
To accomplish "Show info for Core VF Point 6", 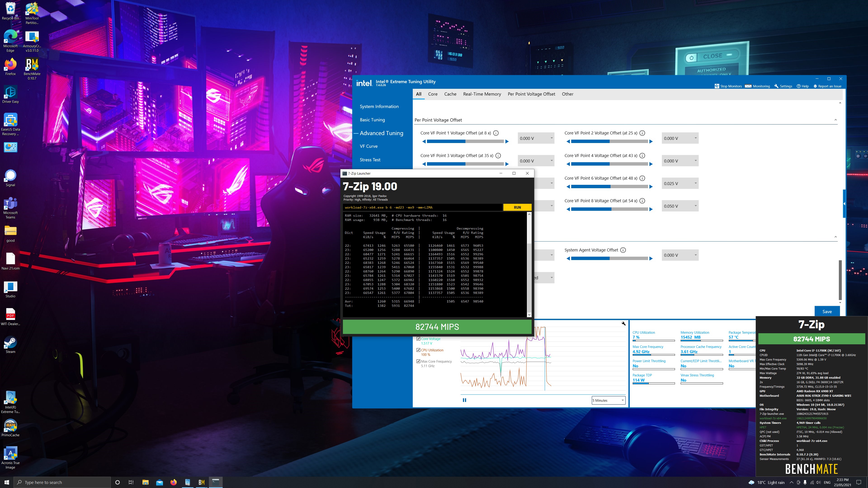I will [x=642, y=178].
